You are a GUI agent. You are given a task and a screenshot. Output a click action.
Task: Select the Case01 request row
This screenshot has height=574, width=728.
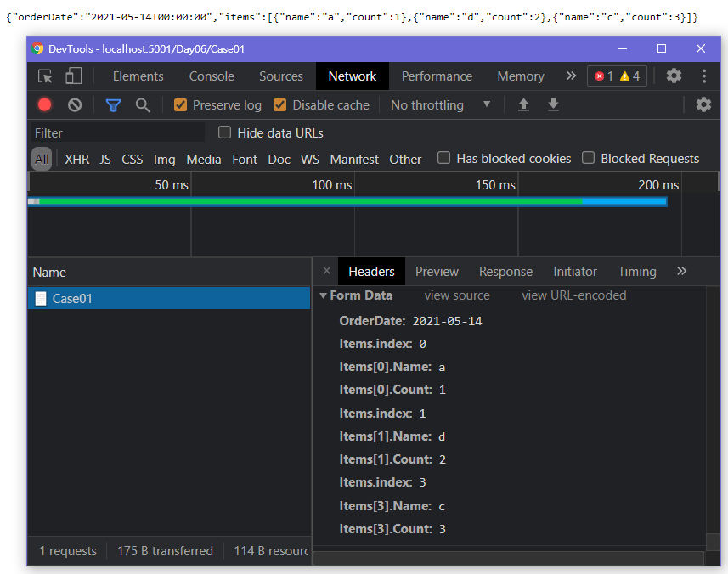(169, 298)
